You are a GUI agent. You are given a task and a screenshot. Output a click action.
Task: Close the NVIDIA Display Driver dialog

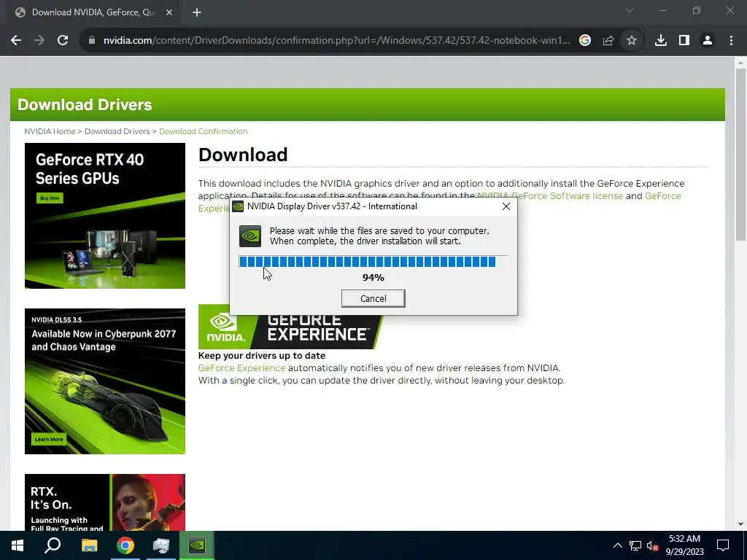[506, 206]
